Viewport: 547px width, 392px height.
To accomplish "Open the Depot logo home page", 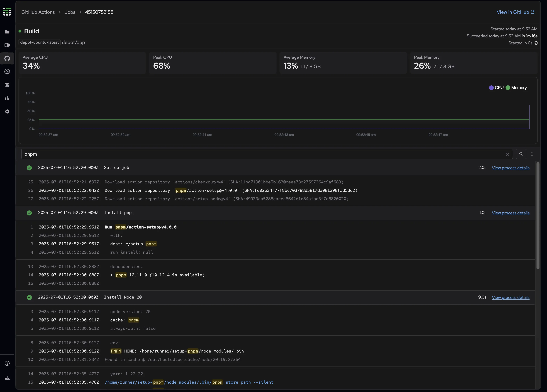I will point(7,11).
